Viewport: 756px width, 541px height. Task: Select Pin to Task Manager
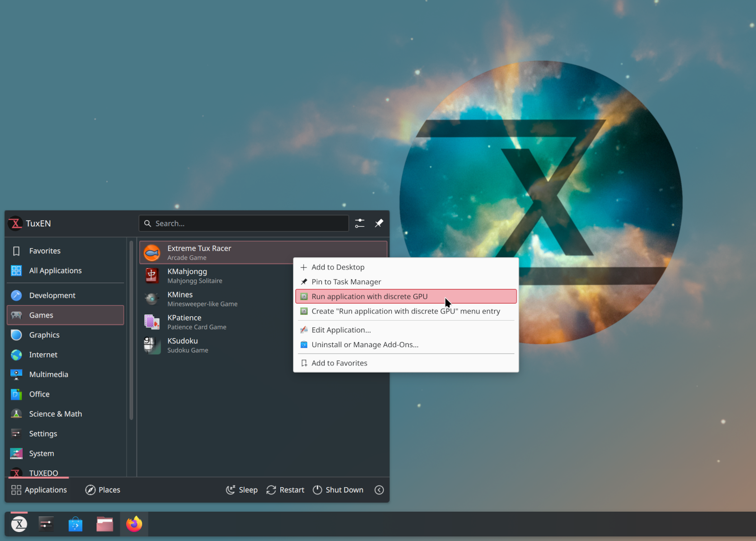406,282
